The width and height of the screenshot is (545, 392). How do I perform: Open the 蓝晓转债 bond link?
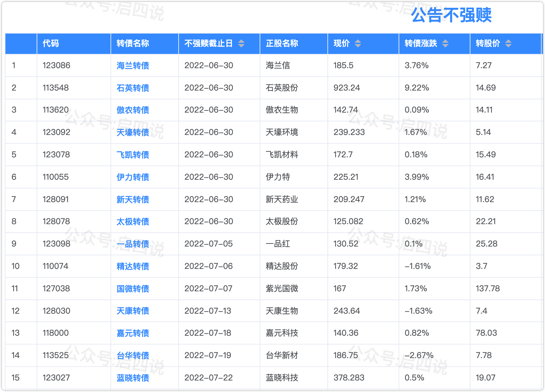pyautogui.click(x=132, y=377)
